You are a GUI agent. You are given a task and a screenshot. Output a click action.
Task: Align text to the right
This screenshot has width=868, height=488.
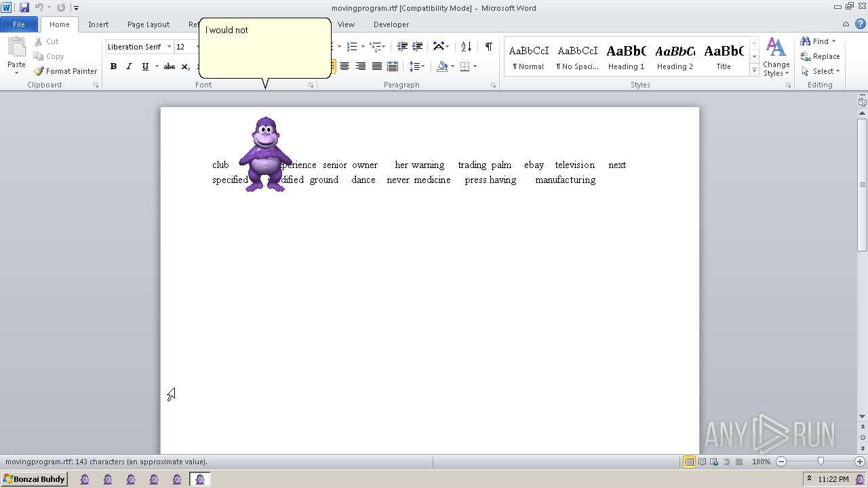(x=361, y=66)
